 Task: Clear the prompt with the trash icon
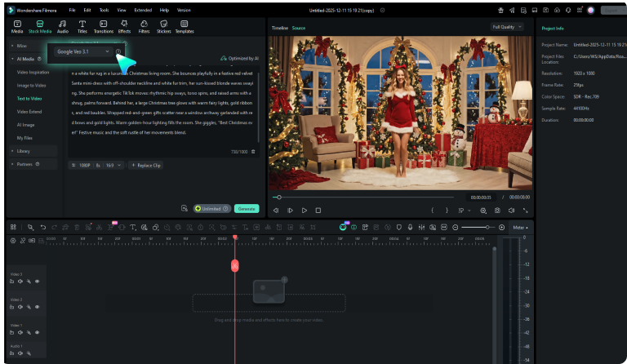pyautogui.click(x=253, y=152)
